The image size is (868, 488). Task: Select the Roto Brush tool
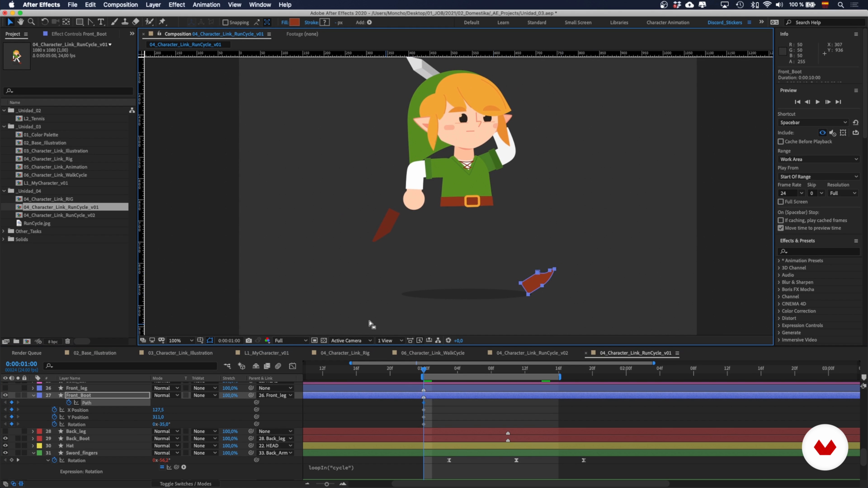[149, 22]
